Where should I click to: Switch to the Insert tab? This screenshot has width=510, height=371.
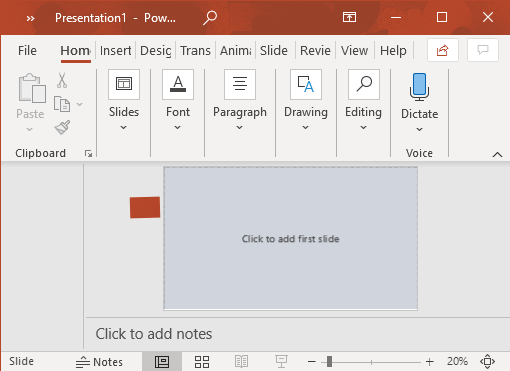[x=115, y=51]
